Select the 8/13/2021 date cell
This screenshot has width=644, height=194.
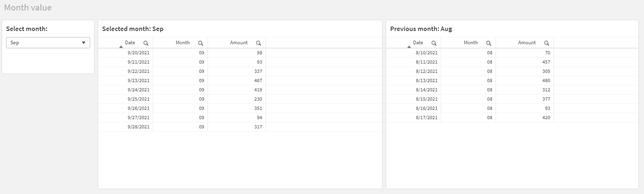(414, 80)
